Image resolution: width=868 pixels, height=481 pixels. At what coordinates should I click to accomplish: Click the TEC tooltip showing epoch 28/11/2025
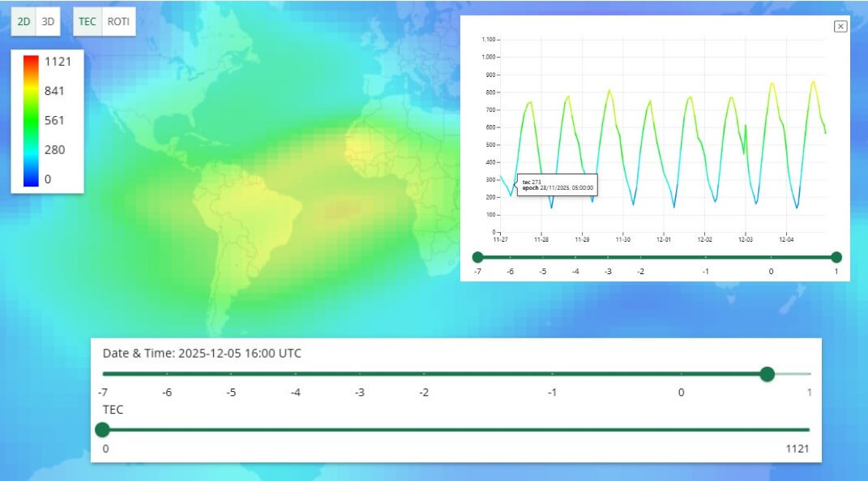click(557, 185)
